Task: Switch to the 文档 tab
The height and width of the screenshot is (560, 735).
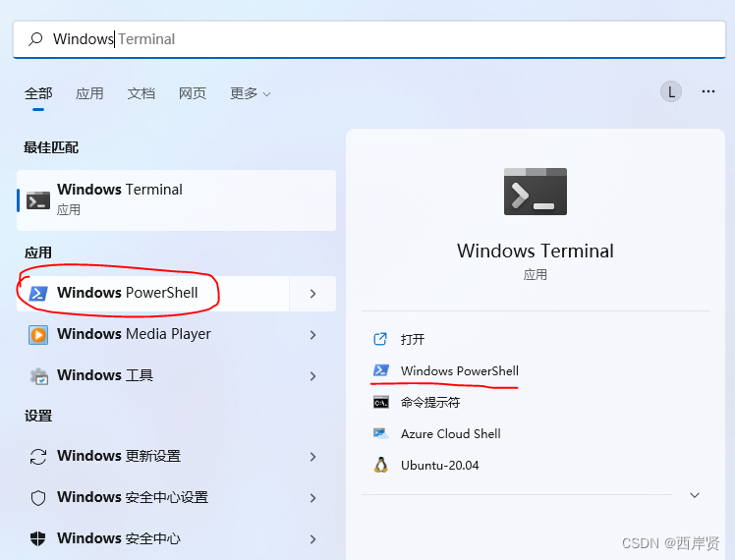Action: click(x=141, y=93)
